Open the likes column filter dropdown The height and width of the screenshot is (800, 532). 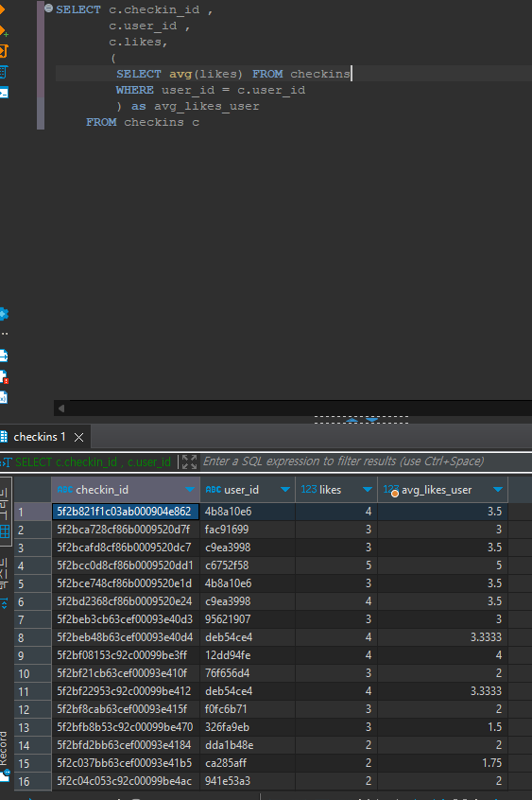tap(367, 490)
